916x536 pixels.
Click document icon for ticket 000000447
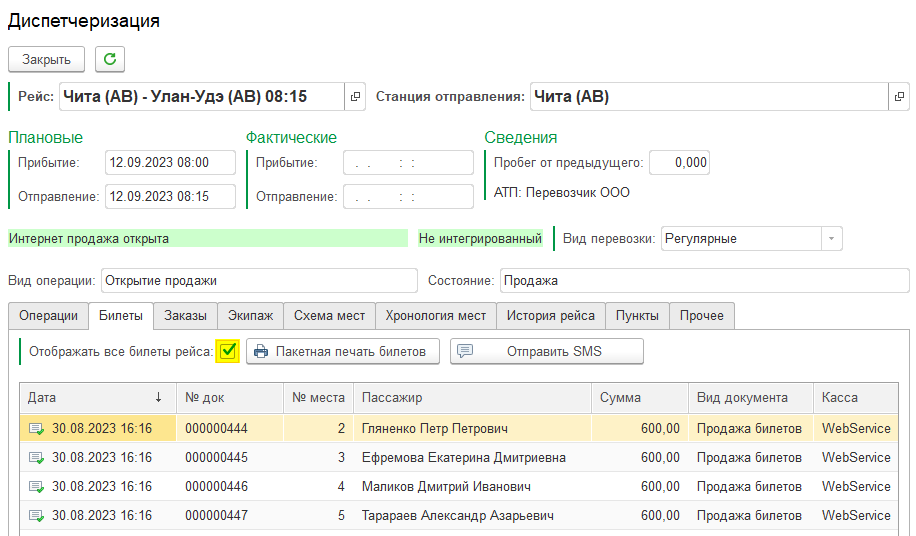coord(36,516)
